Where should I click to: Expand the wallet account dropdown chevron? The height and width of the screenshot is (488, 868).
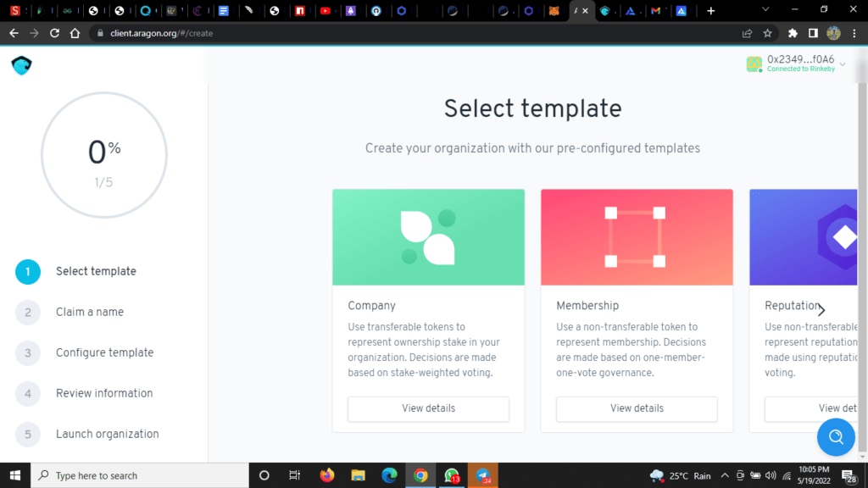coord(843,64)
